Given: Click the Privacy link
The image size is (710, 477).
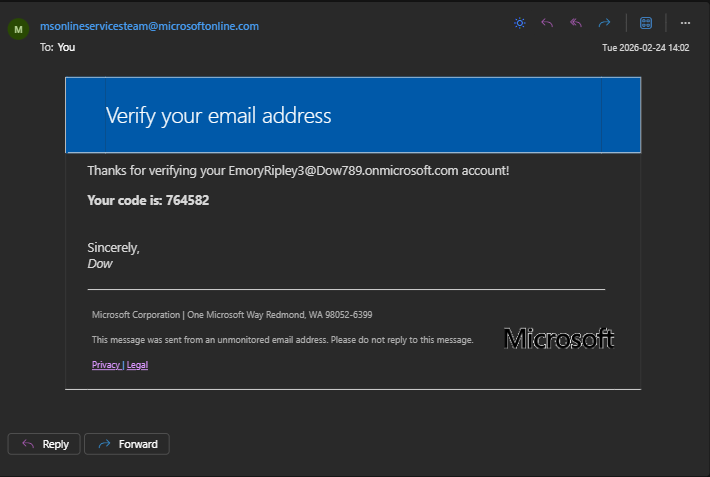Looking at the screenshot, I should coord(106,365).
